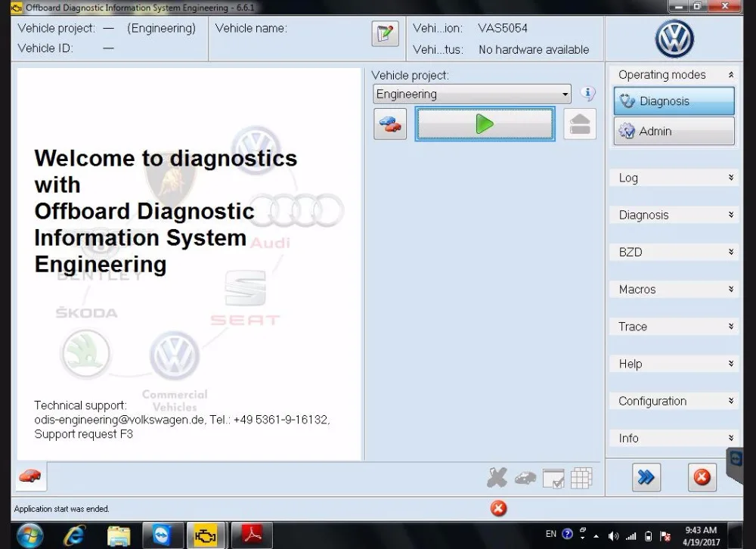Click the VAS5054 vehicle connection text
The height and width of the screenshot is (549, 756).
pyautogui.click(x=503, y=29)
